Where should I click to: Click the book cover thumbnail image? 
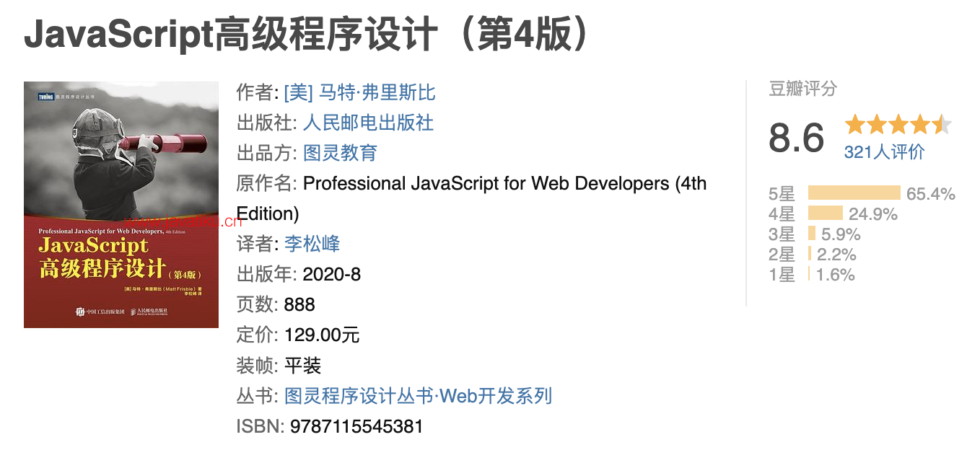121,205
